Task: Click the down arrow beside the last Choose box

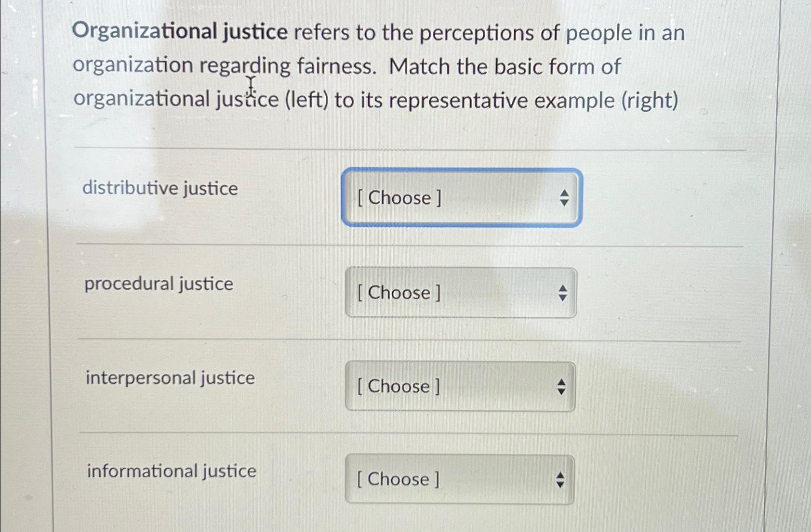Action: [560, 484]
